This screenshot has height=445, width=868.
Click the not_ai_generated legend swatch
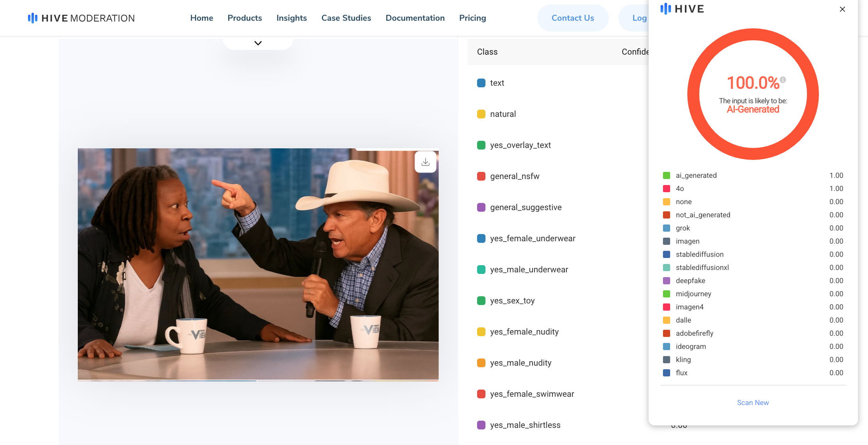[x=667, y=215]
